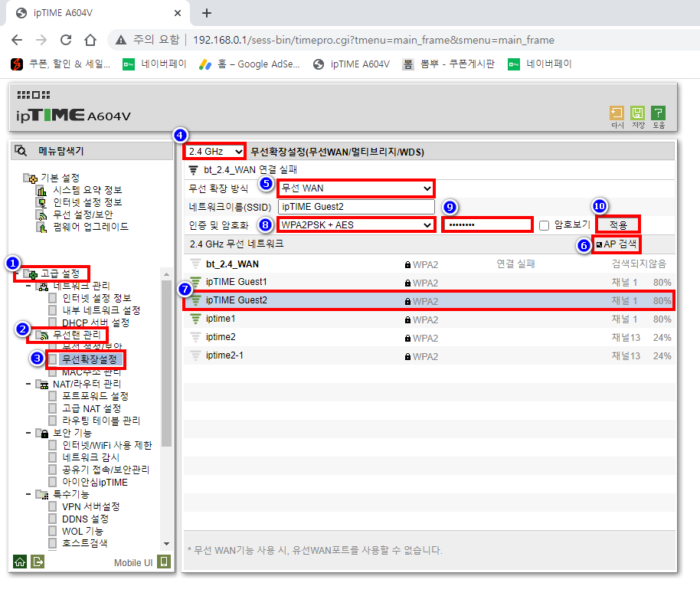Screen dimensions: 700x596
Task: Open the ipTIME A604V bookmark
Action: point(352,64)
